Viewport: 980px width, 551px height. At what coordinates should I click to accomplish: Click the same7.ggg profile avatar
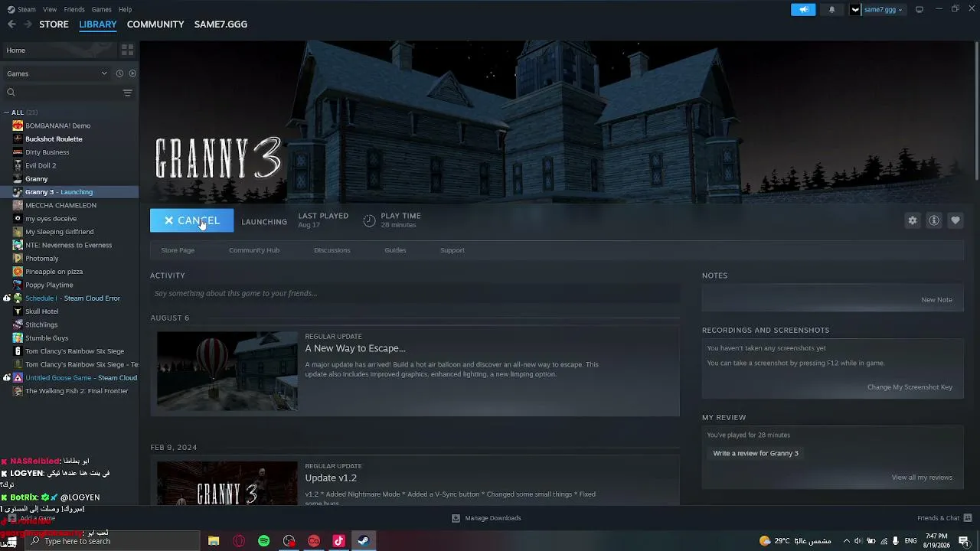click(855, 10)
